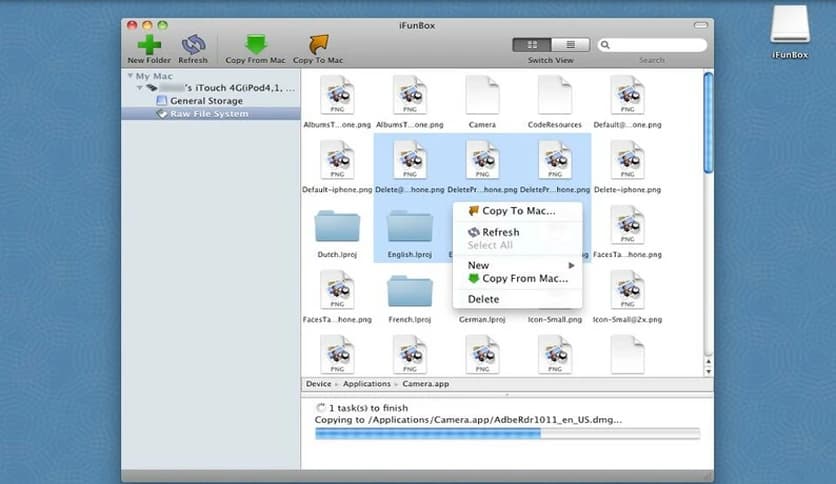The width and height of the screenshot is (836, 484).
Task: Click the scrollbar up arrow
Action: 708,362
